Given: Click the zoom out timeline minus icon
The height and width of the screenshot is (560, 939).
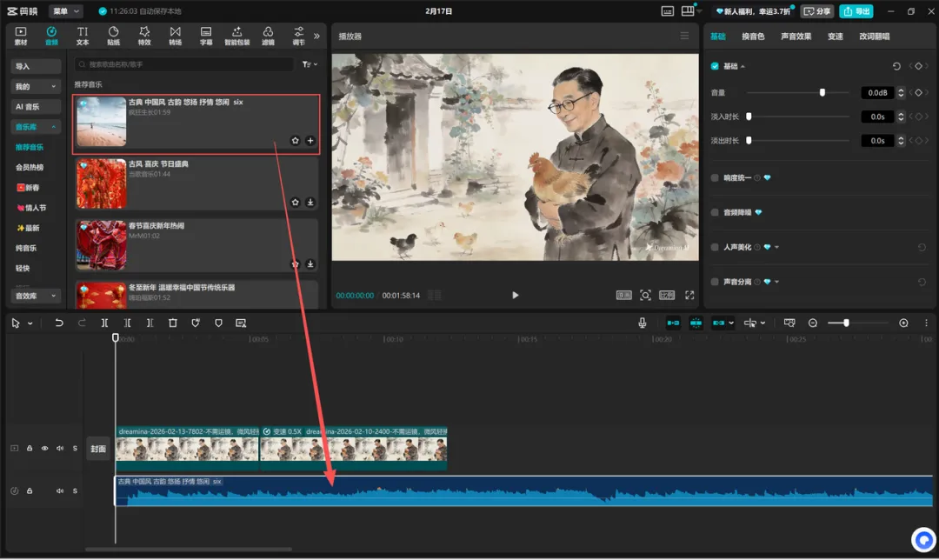Looking at the screenshot, I should (813, 323).
